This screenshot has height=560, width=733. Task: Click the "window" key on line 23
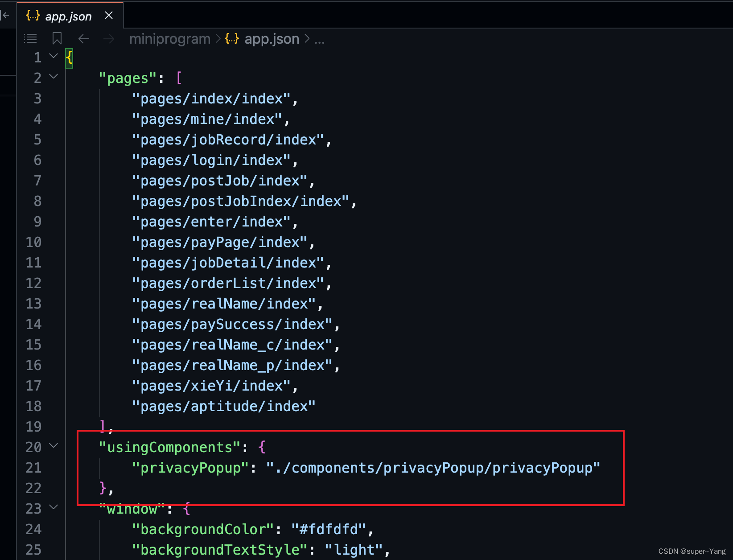[x=132, y=509]
